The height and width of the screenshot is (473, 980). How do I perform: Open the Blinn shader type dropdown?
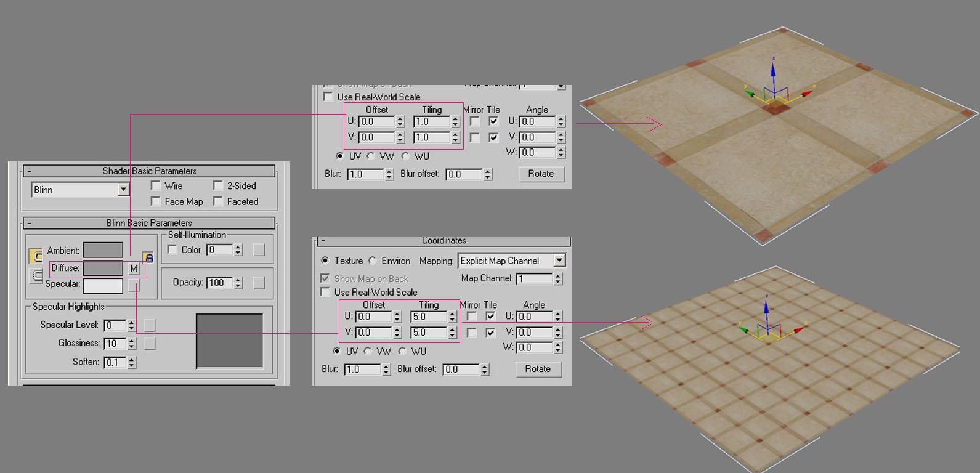pos(123,190)
